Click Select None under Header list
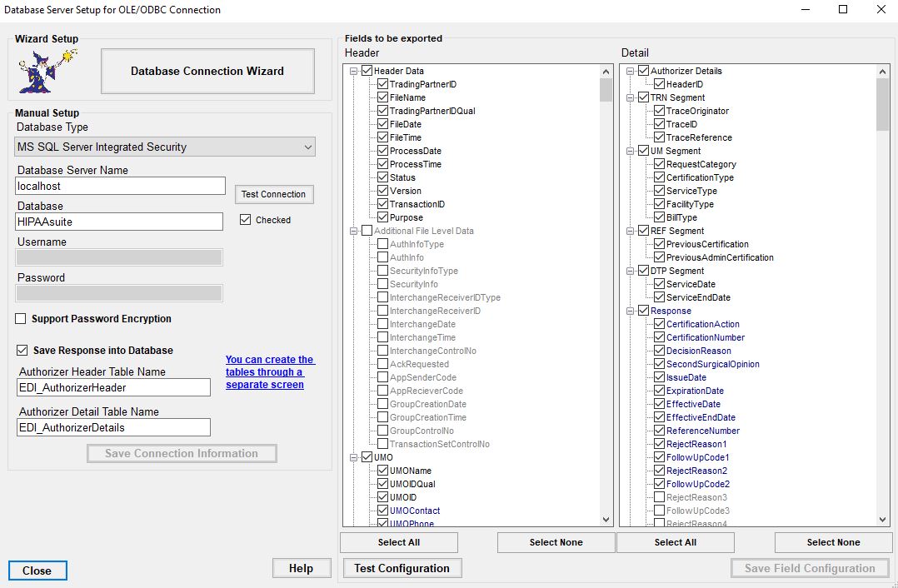The image size is (898, 588). [x=556, y=543]
